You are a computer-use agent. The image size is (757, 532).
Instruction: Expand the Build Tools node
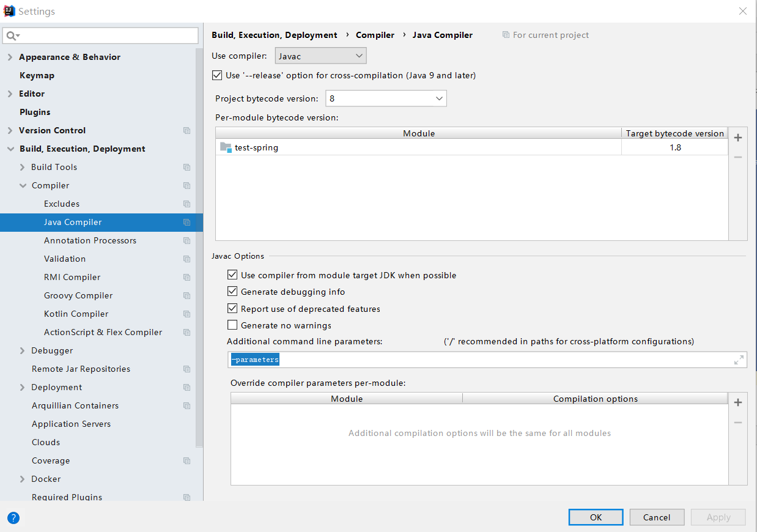tap(23, 167)
